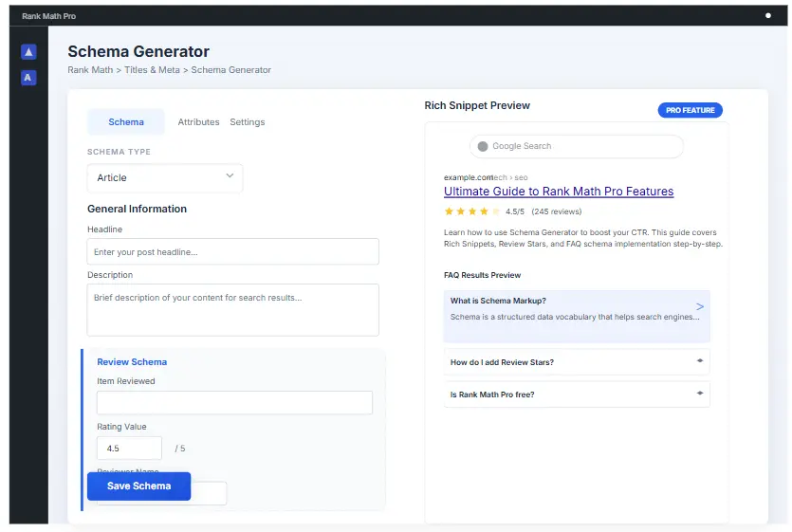The image size is (792, 532).
Task: Expand the Is Rank Math Pro free FAQ
Action: [577, 394]
